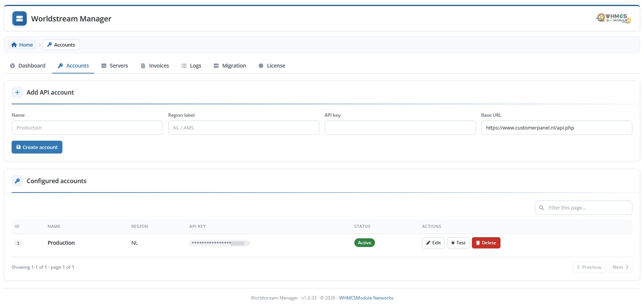Go to the Previous page
This screenshot has width=644, height=304.
pos(589,267)
